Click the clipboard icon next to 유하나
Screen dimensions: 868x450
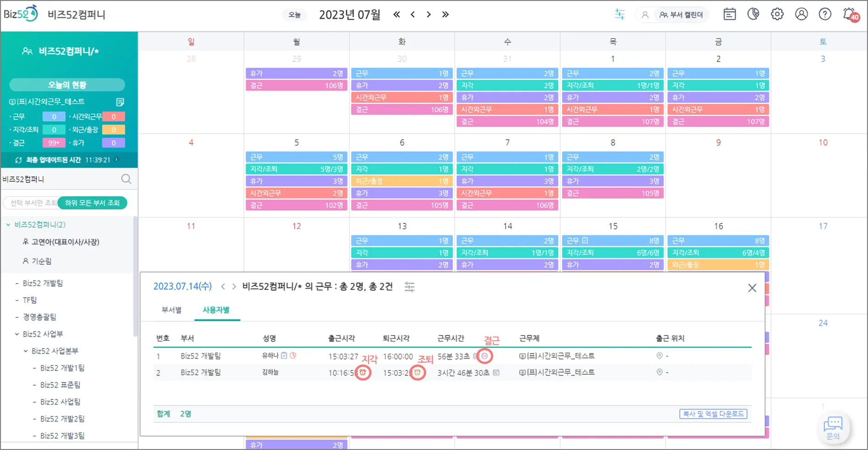coord(284,355)
